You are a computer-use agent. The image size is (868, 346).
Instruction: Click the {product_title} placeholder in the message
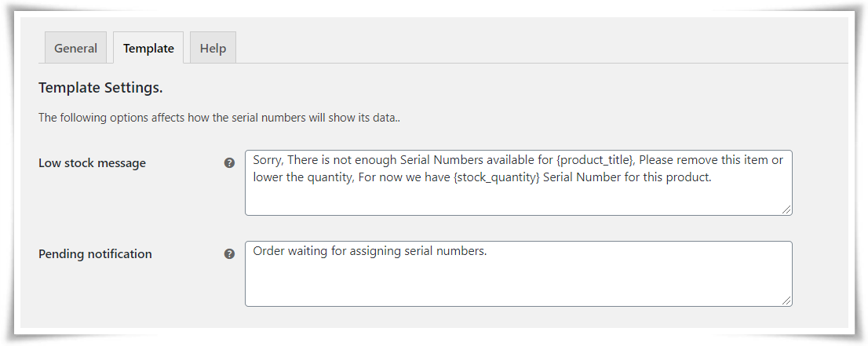click(595, 160)
